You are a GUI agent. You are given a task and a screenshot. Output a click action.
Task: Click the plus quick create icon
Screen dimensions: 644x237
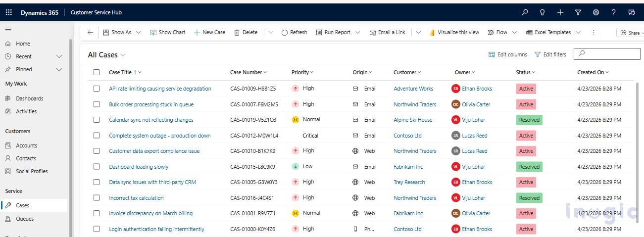point(560,12)
